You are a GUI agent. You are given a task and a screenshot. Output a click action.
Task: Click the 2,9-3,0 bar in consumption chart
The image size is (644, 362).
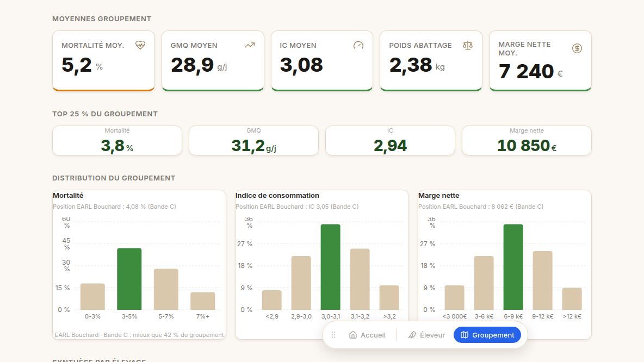(x=301, y=283)
